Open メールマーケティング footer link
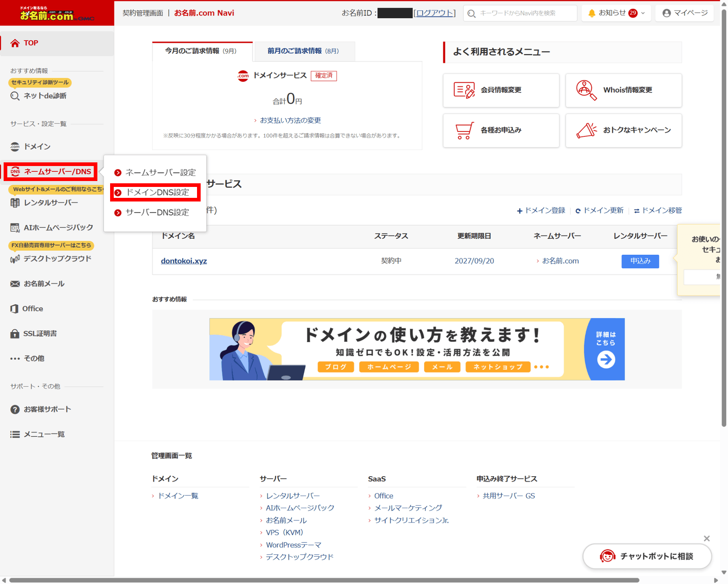728x584 pixels. coord(408,508)
